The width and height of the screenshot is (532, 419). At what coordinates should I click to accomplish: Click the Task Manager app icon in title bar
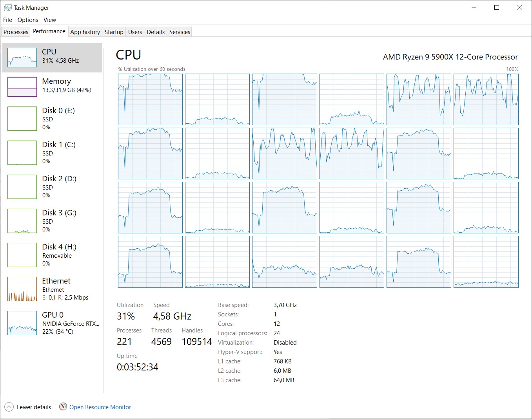[7, 7]
